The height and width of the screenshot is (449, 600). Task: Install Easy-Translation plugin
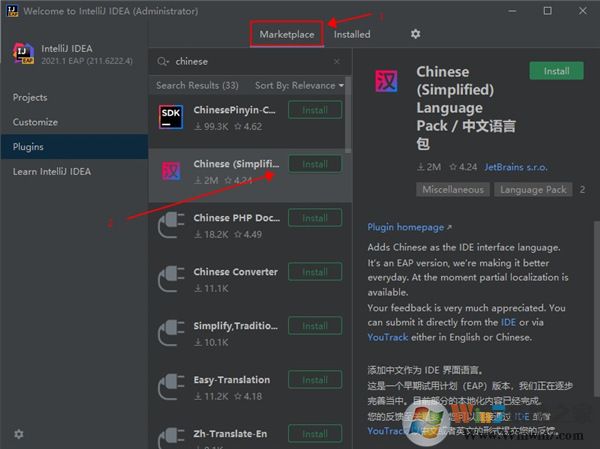[x=315, y=380]
